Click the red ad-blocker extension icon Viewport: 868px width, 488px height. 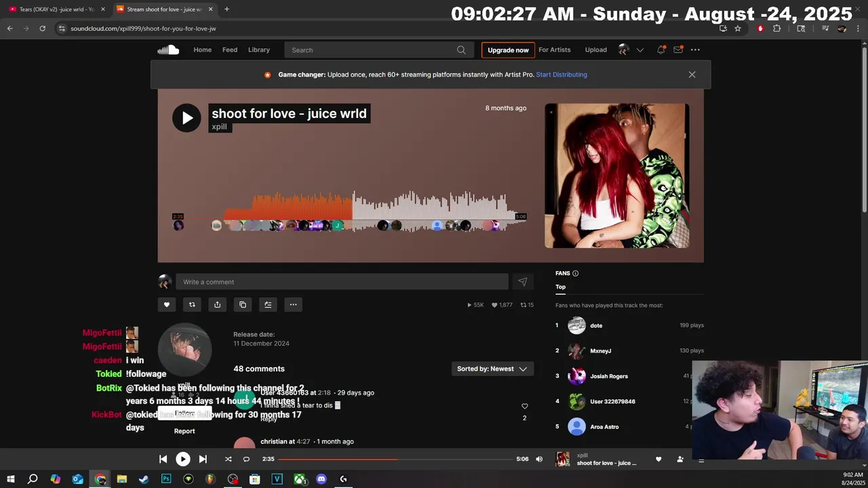point(760,28)
